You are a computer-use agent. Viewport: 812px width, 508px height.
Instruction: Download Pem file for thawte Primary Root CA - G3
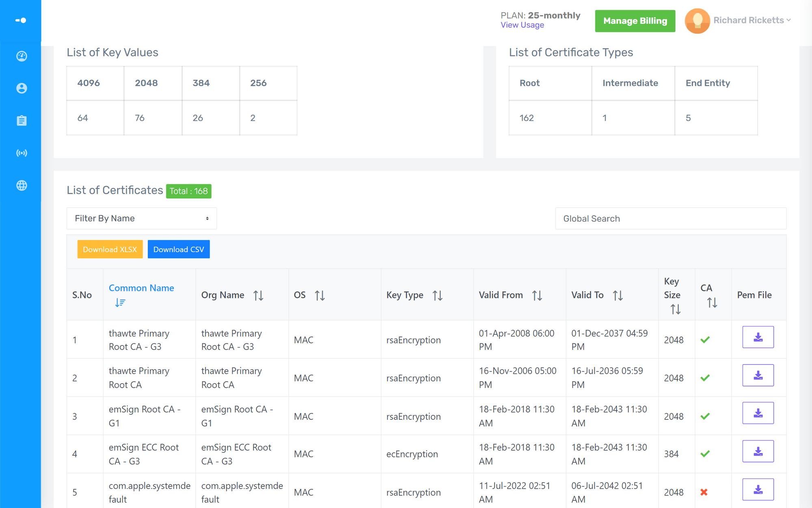[x=758, y=337]
